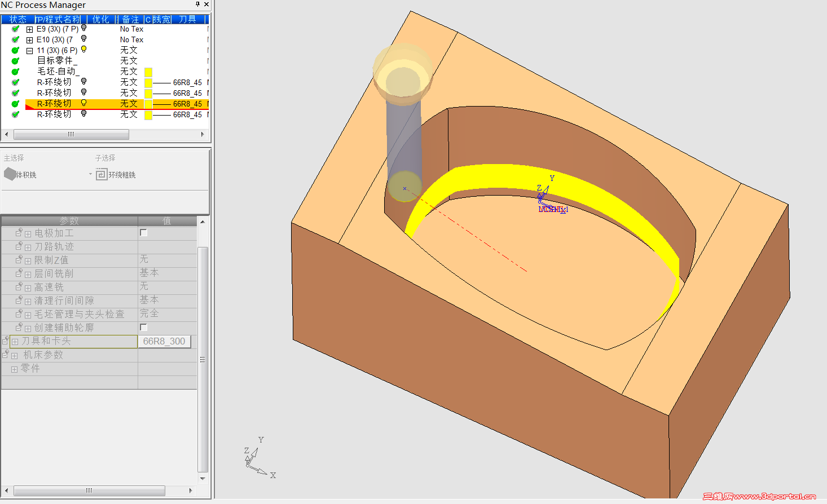Click the status check icon of 11 (3X)
This screenshot has width=827, height=504.
pos(15,50)
